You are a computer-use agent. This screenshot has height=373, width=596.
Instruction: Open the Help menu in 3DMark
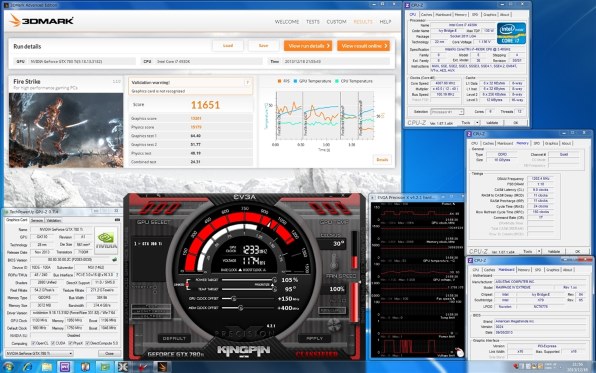tap(385, 22)
